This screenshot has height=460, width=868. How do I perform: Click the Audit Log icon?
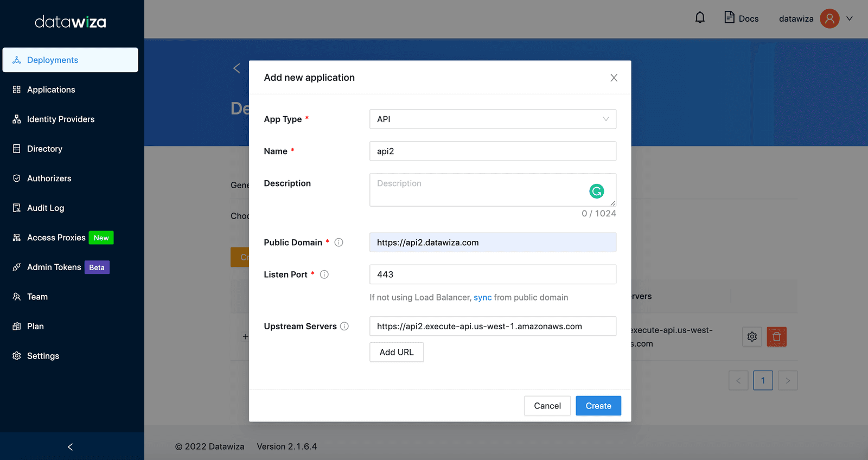coord(17,208)
